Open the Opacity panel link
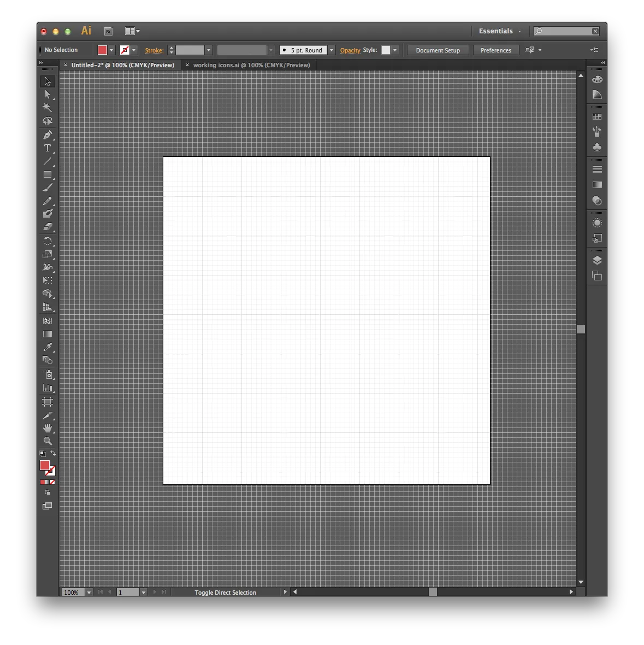The width and height of the screenshot is (644, 645). tap(350, 50)
